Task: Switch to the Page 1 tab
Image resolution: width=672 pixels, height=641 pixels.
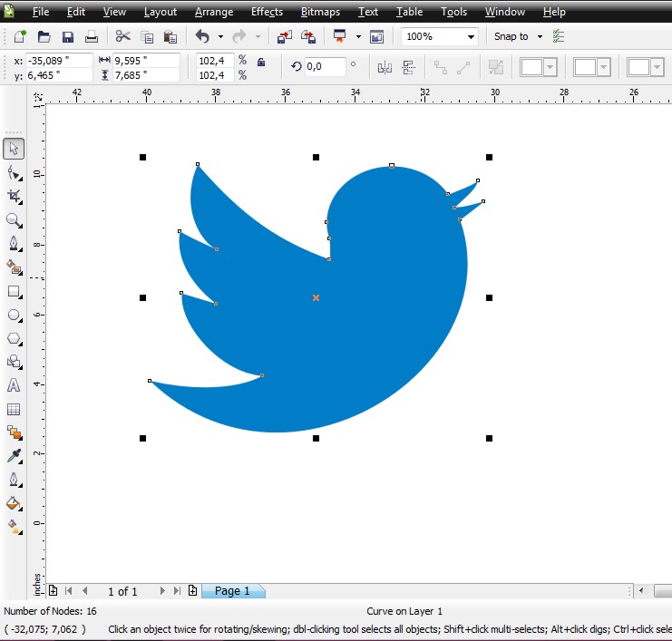Action: pos(233,591)
